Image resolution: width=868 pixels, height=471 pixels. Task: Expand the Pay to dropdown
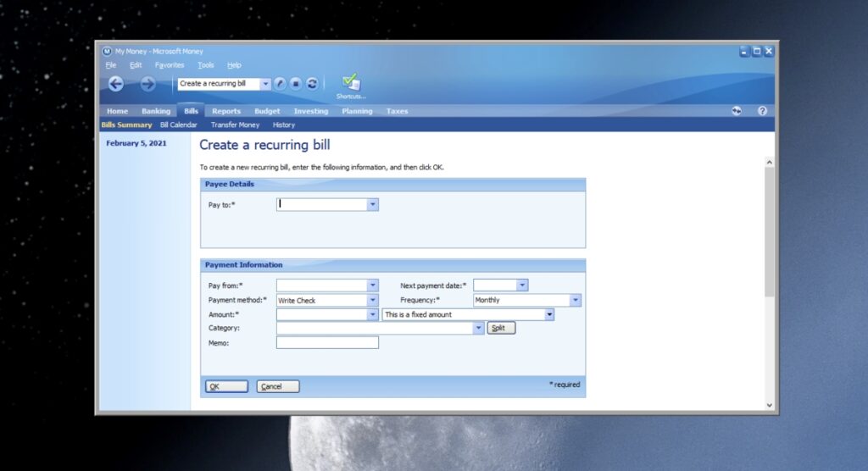[372, 204]
